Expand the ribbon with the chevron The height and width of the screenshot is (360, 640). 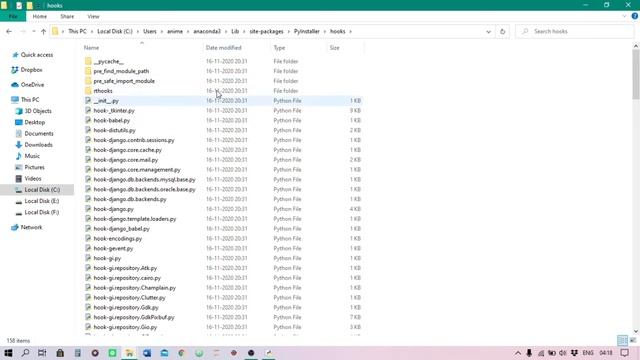click(624, 16)
